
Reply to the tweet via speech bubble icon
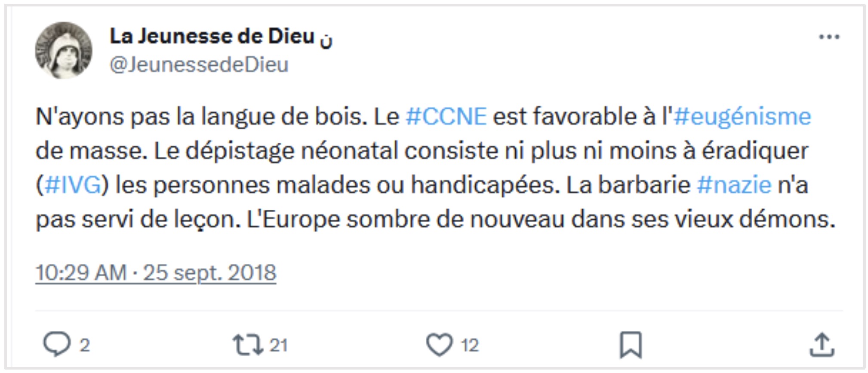56,344
